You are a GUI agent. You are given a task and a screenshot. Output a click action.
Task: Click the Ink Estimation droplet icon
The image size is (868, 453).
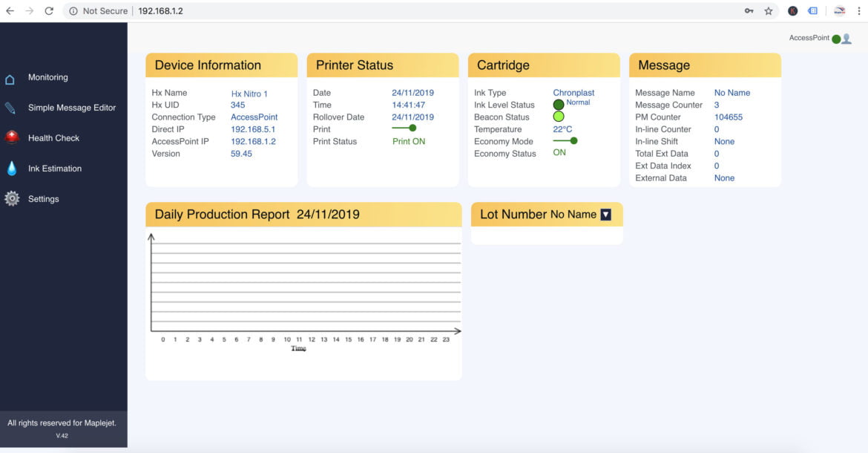coord(11,169)
